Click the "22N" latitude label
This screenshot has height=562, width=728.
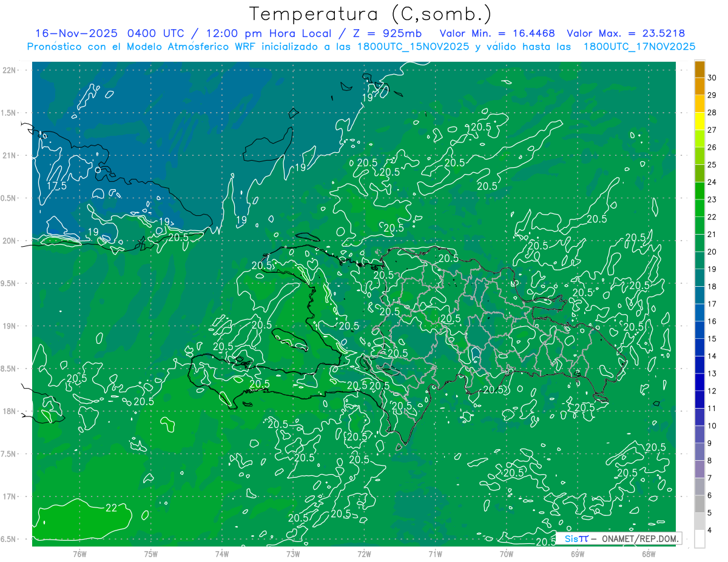pyautogui.click(x=10, y=70)
